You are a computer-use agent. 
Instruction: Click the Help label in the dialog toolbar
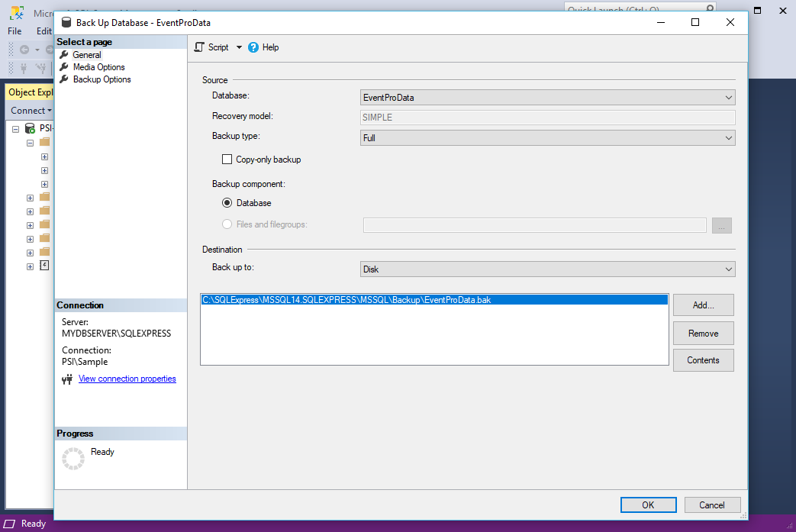(x=271, y=47)
